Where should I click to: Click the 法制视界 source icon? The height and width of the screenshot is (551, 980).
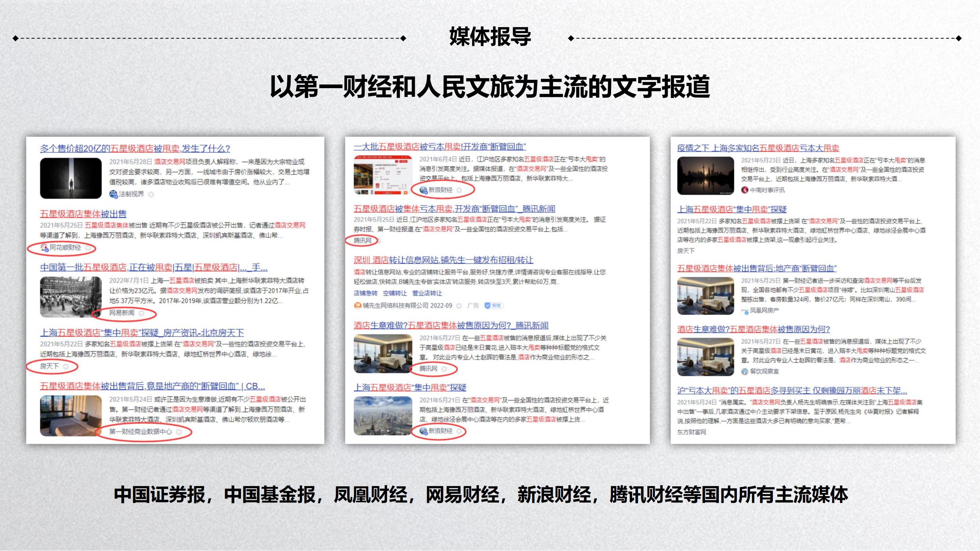point(113,194)
